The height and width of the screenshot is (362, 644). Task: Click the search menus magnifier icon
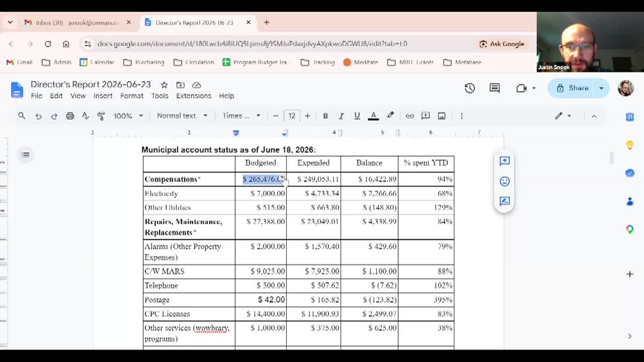22,116
